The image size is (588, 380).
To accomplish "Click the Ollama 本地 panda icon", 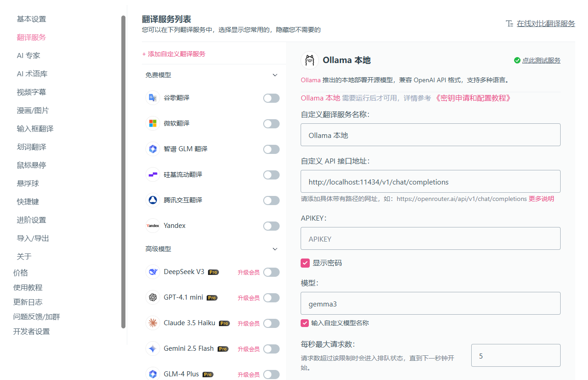I will point(310,60).
